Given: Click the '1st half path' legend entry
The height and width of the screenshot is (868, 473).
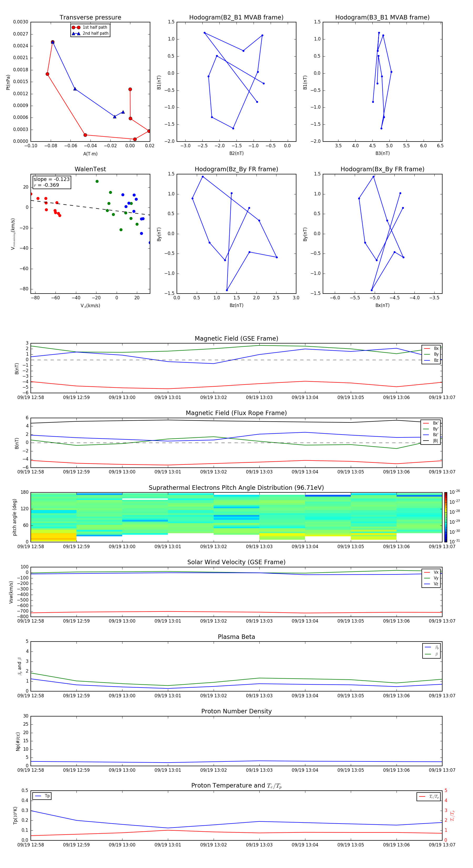Looking at the screenshot, I should (x=90, y=27).
